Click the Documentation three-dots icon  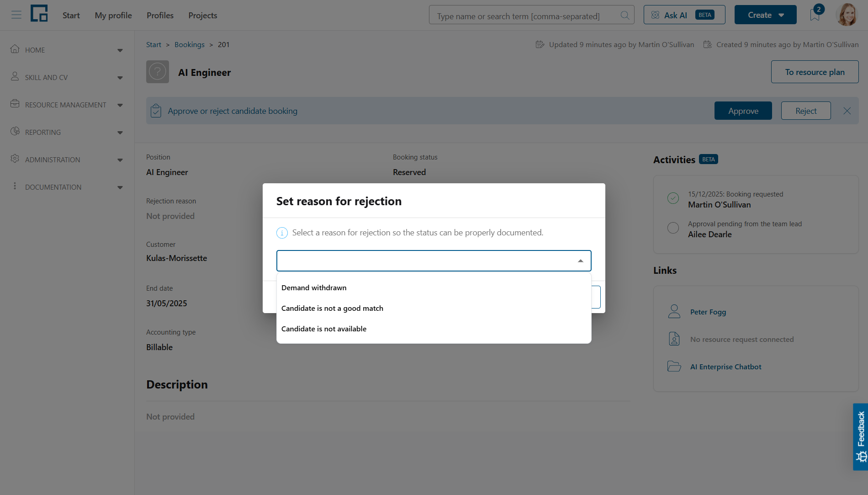(x=15, y=186)
